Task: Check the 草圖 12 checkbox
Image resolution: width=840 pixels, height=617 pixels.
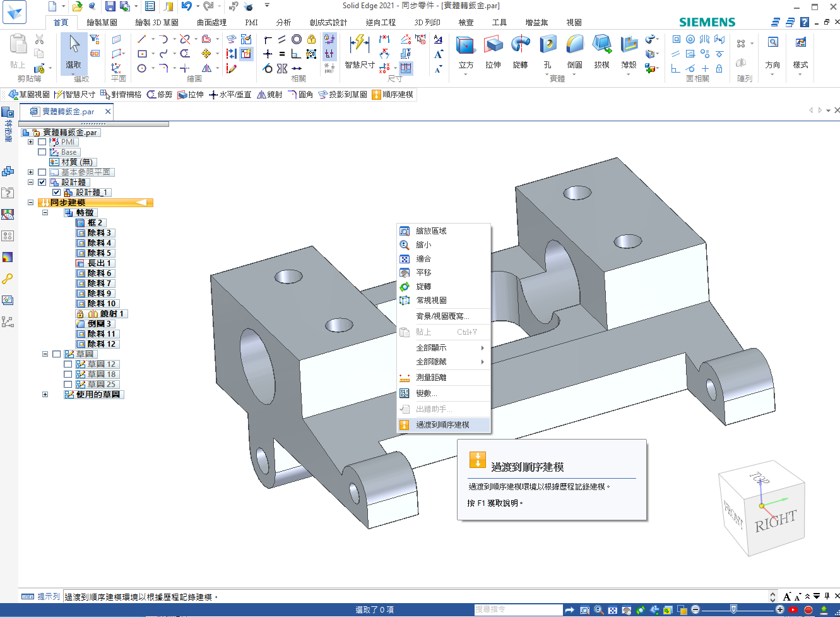Action: 68,364
